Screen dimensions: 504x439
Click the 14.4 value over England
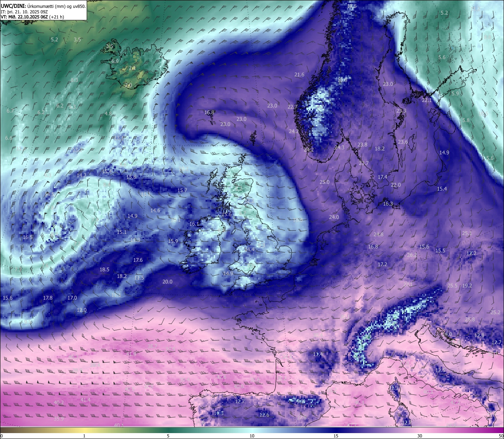[249, 250]
